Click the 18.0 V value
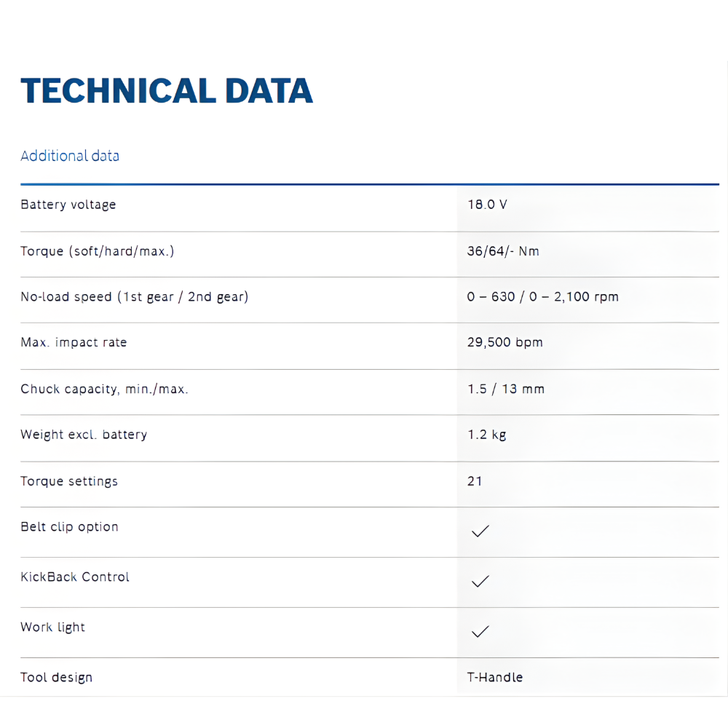 point(487,205)
